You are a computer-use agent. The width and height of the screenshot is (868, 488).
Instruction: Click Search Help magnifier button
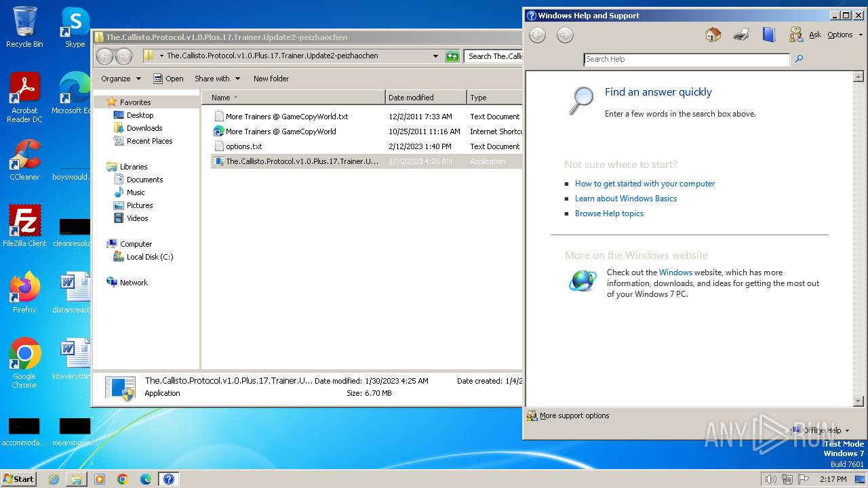(799, 59)
